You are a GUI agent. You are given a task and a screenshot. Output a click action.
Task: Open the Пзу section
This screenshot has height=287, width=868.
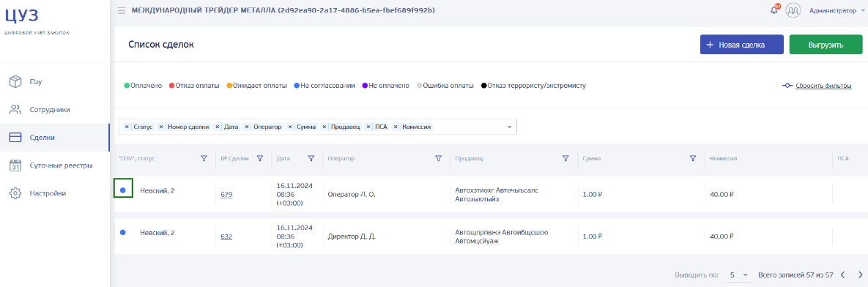pos(54,82)
